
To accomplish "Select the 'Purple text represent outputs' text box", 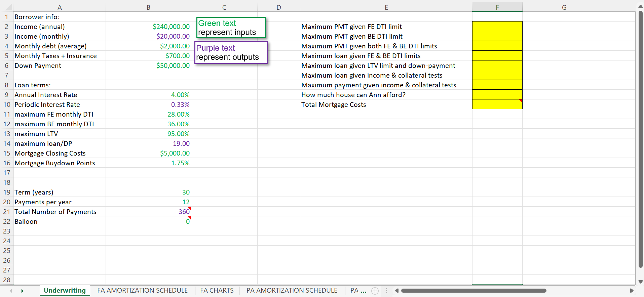I will pos(231,53).
